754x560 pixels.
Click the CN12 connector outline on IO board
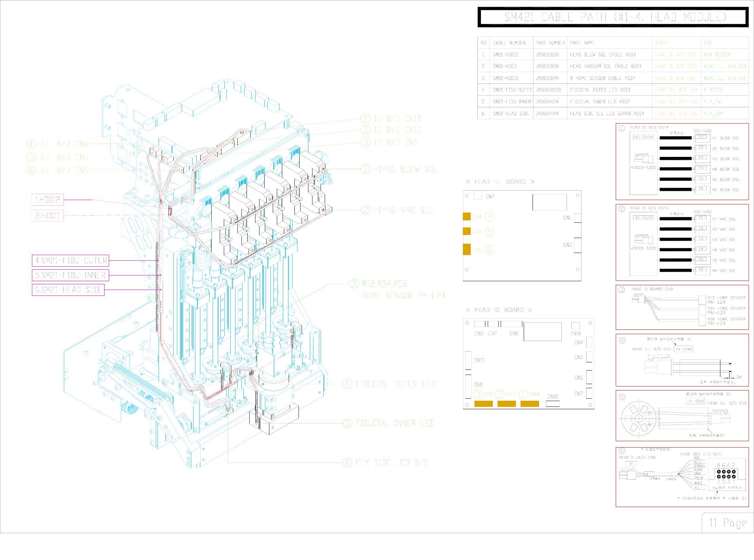click(553, 404)
